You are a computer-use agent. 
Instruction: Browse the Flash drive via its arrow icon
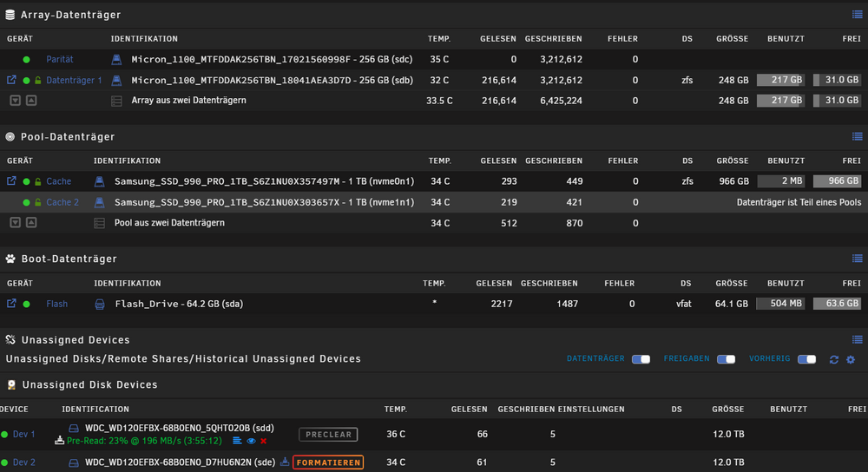[11, 303]
